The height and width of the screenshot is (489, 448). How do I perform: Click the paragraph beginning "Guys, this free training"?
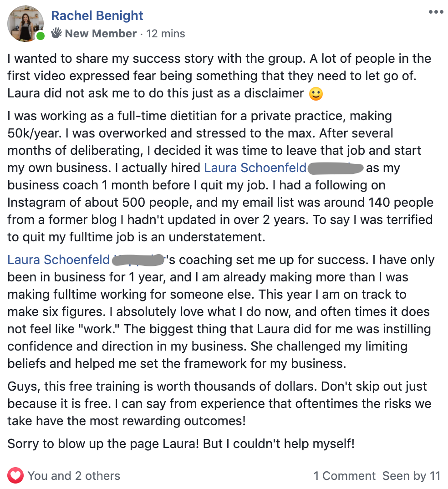pyautogui.click(x=219, y=403)
